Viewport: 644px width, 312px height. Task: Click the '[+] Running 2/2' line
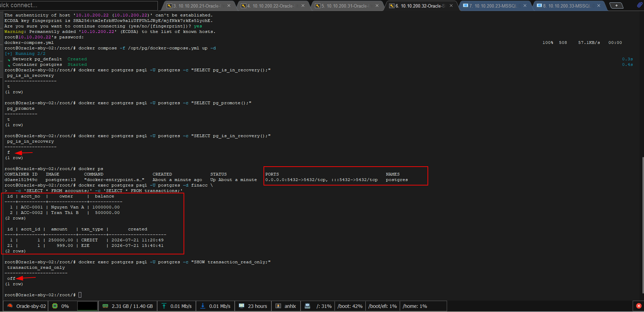[25, 53]
